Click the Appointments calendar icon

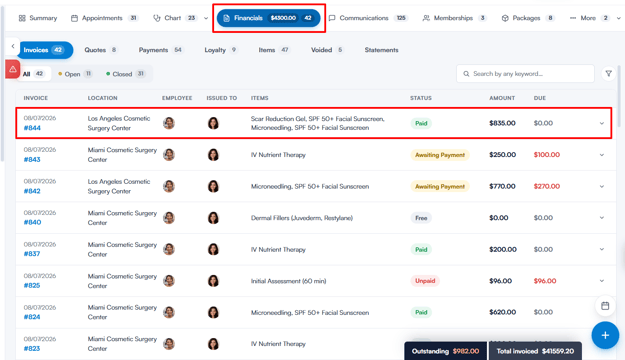pyautogui.click(x=74, y=18)
